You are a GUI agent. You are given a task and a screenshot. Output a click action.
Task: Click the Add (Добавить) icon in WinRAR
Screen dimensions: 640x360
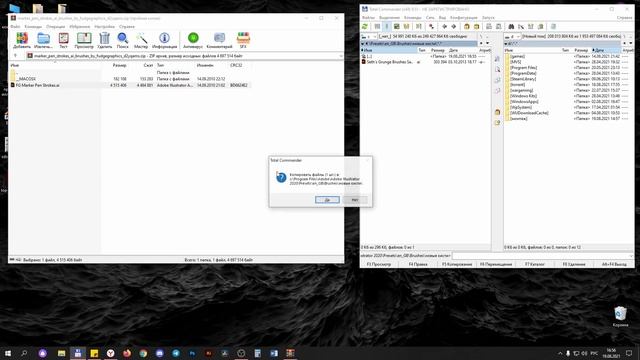(22, 41)
